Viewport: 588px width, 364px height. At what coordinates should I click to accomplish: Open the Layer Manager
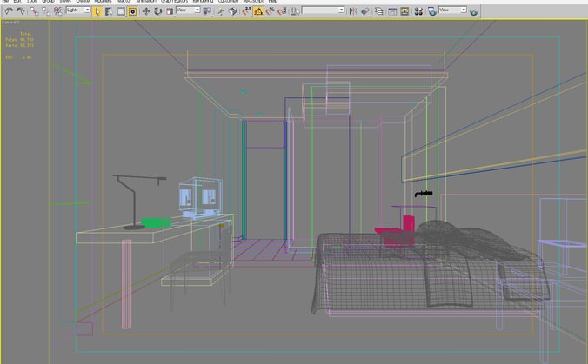coord(378,11)
